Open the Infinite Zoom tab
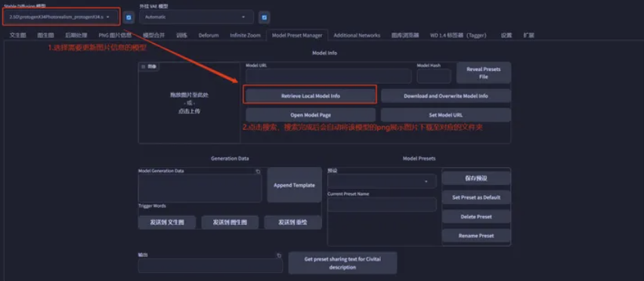 coord(245,36)
